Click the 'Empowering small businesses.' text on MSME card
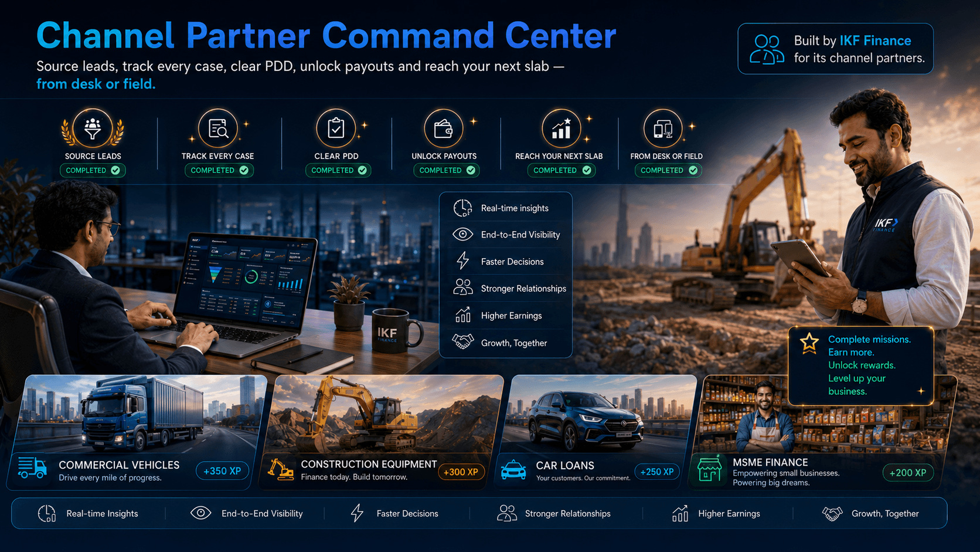 click(786, 473)
